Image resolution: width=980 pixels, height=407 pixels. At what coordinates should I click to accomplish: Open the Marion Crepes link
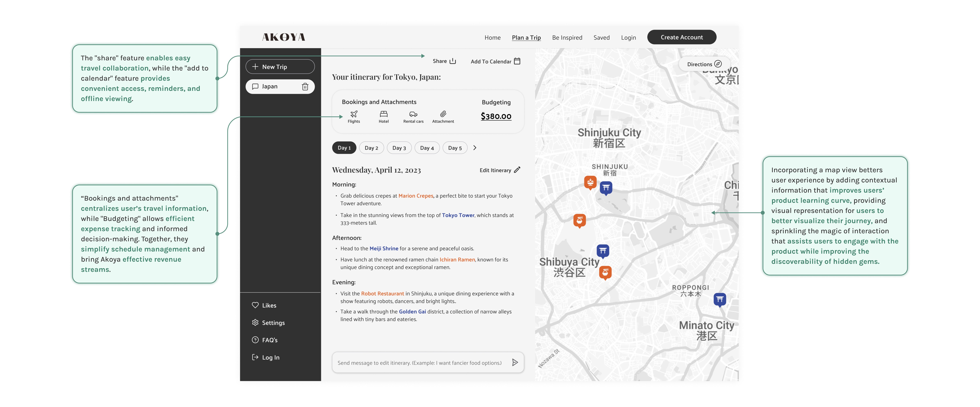pos(415,196)
